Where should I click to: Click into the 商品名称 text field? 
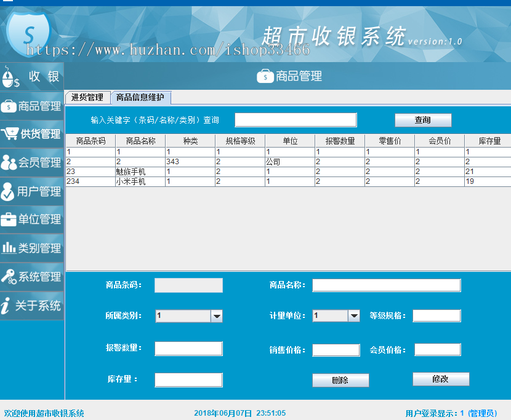point(386,285)
